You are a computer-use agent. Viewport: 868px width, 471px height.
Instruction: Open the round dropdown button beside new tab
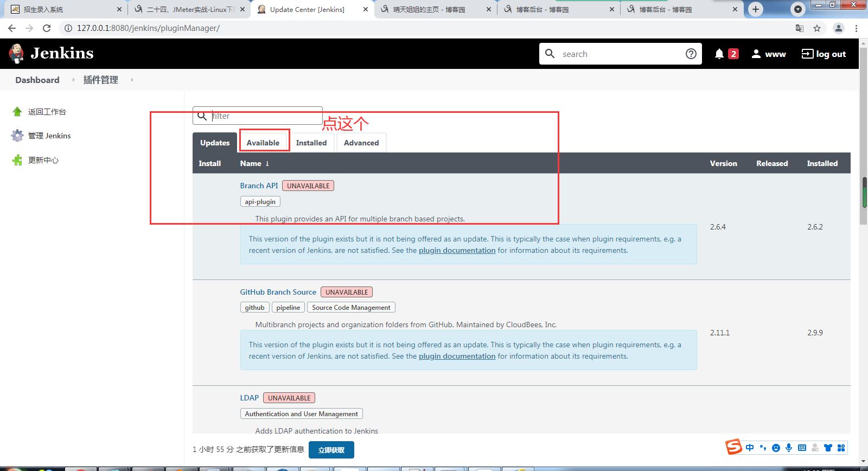point(798,9)
